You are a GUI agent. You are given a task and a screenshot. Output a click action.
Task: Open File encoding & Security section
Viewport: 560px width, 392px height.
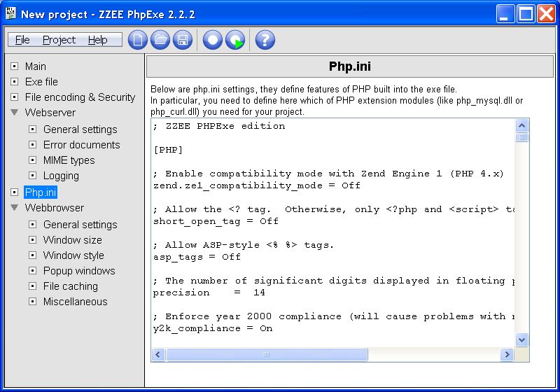coord(80,97)
